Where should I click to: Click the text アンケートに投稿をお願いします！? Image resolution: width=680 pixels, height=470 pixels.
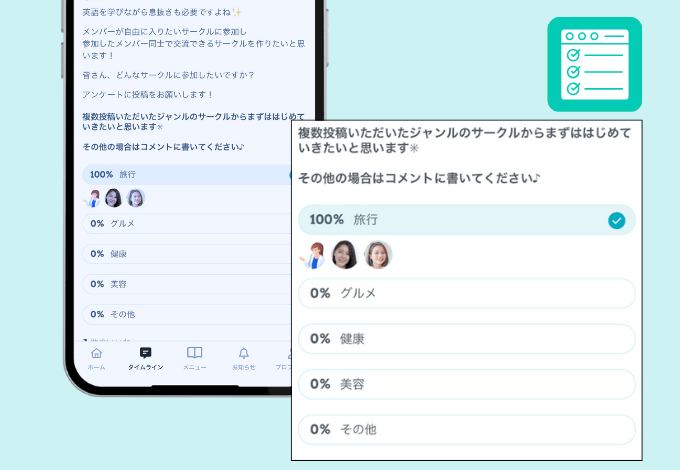(x=148, y=95)
